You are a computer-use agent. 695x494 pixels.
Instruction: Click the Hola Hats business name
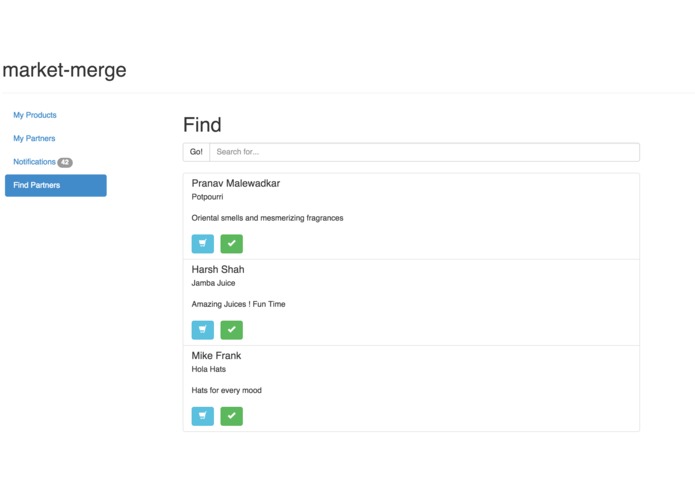pos(209,369)
